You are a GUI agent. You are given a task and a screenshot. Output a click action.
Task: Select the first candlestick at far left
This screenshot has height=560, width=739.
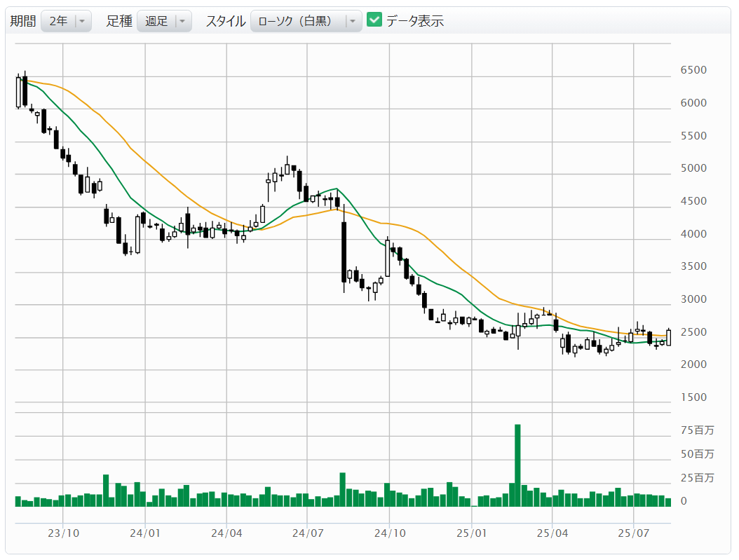point(19,92)
